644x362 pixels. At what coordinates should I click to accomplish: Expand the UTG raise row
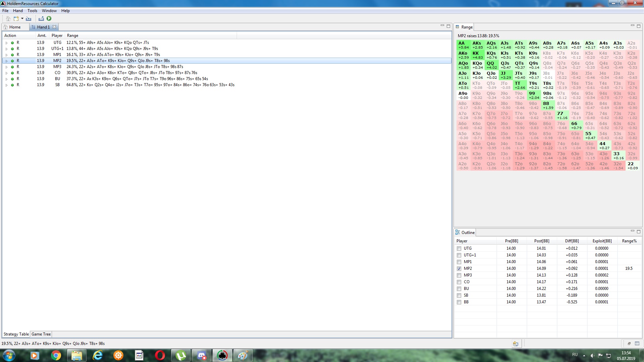pos(6,43)
